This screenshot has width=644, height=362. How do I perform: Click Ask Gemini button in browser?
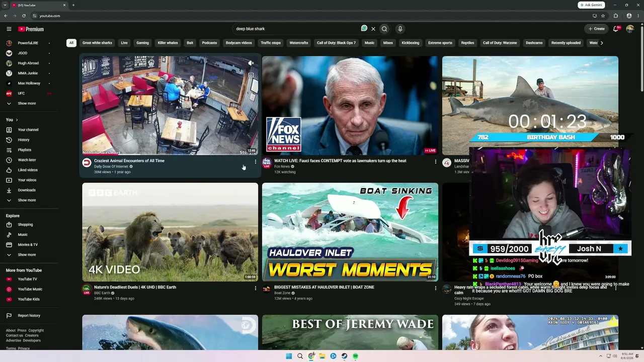591,5
